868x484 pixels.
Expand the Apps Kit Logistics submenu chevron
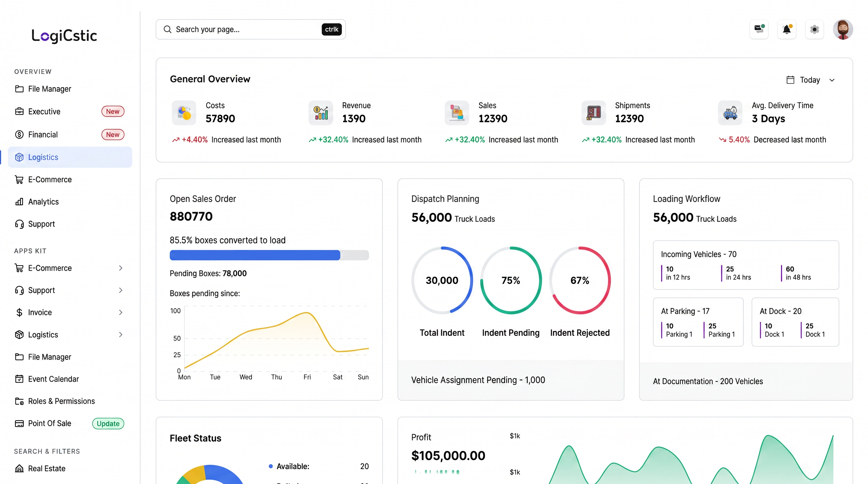(x=120, y=335)
